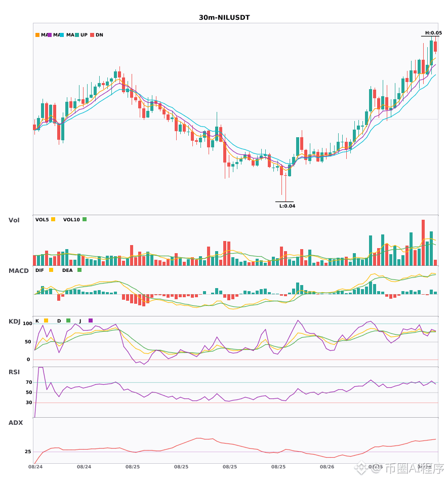The image size is (448, 481).
Task: Click the KDJ axis value 0
Action: pos(28,359)
